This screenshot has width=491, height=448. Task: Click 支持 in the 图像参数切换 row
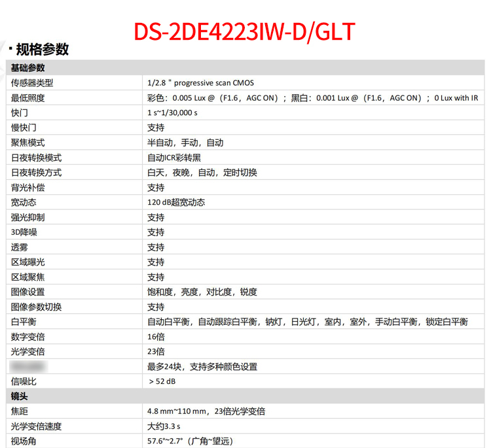coord(156,307)
